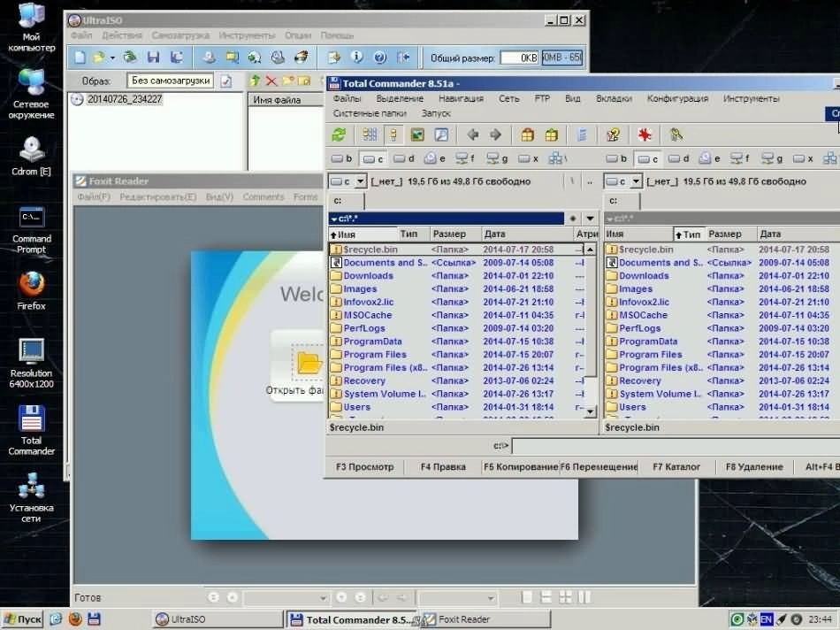Screen dimensions: 840x630
Task: Click the F4 Правка button
Action: [442, 467]
